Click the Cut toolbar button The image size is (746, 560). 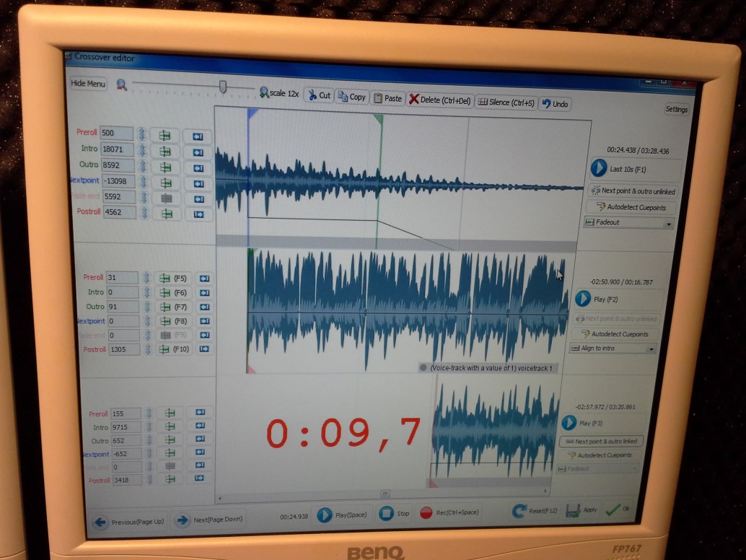click(319, 95)
